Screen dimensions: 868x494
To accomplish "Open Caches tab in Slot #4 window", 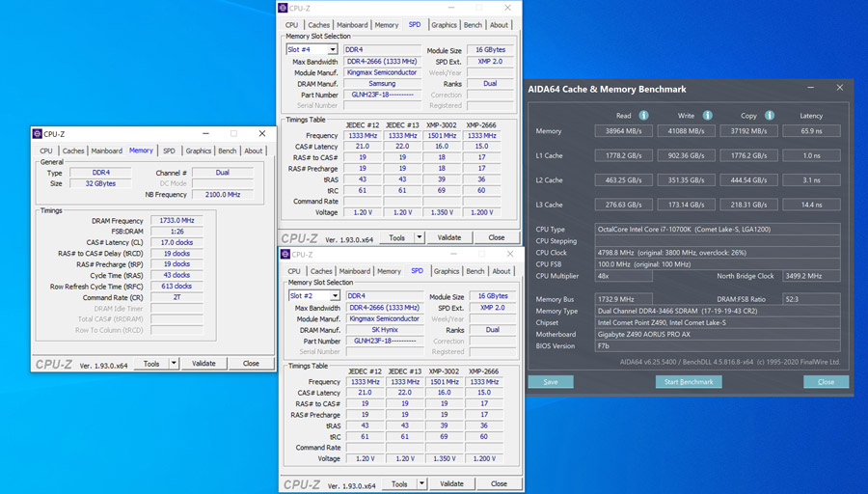I will pos(319,25).
